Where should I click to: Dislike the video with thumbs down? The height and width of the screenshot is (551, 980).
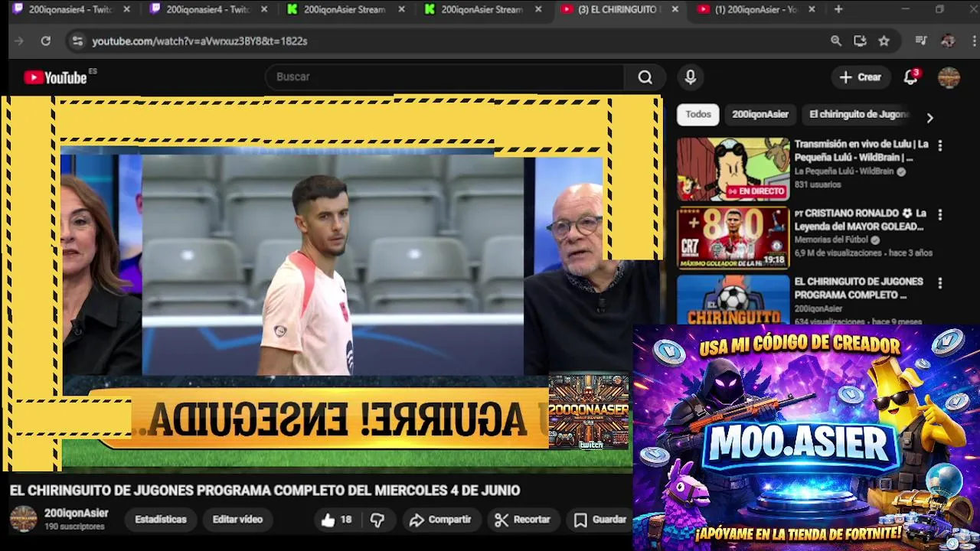point(377,520)
